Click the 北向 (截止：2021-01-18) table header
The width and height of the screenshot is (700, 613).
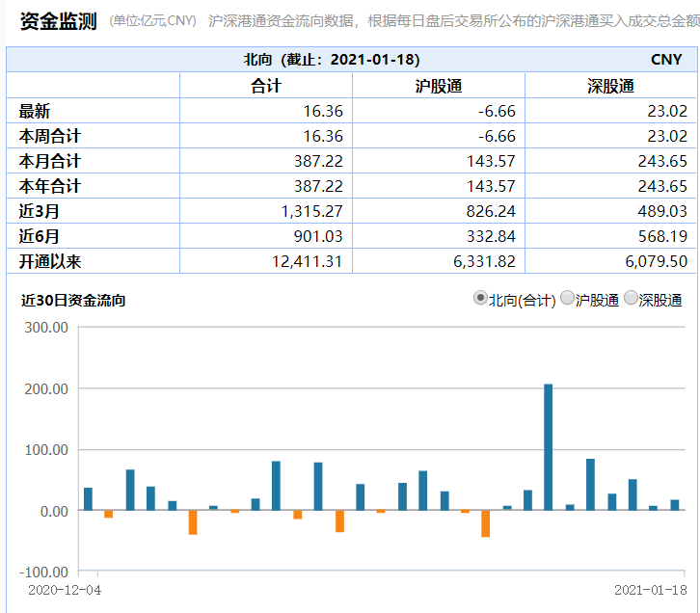(332, 60)
